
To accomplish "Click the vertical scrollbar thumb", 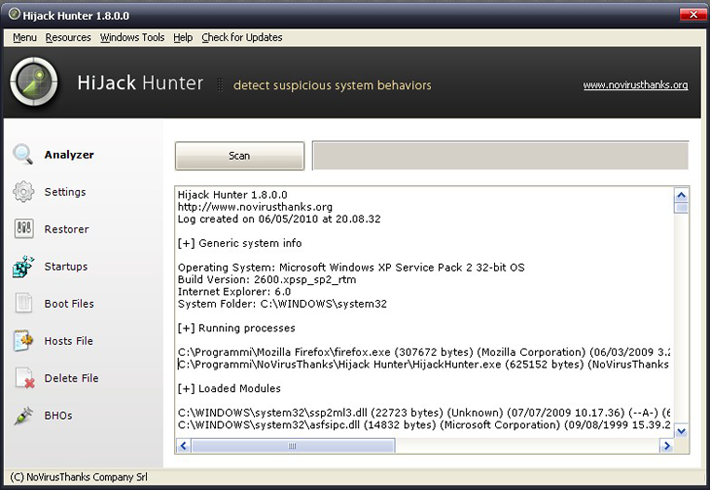I will tap(681, 208).
